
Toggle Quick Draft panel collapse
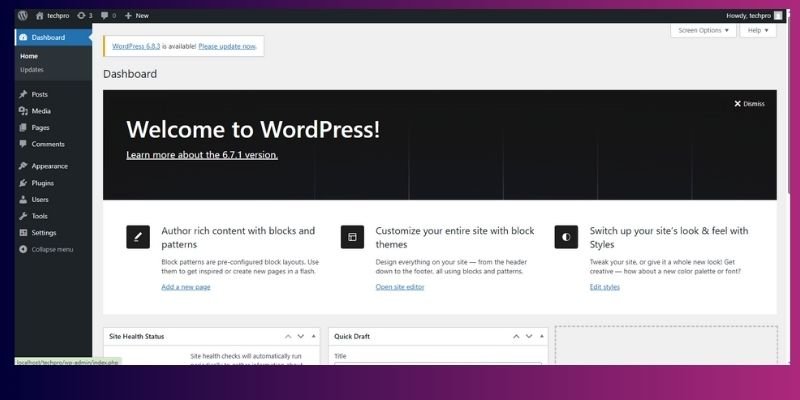point(541,336)
